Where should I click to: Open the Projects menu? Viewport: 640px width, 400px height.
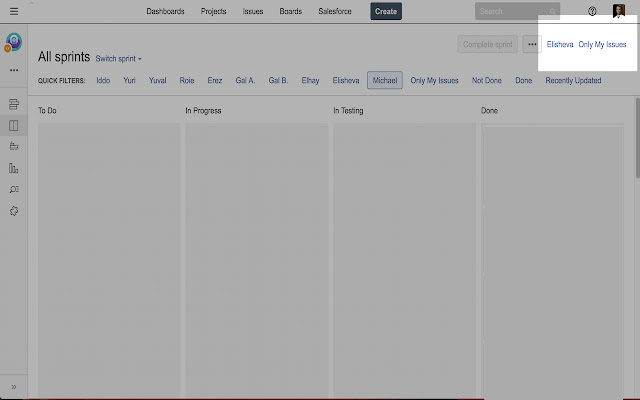coord(213,11)
